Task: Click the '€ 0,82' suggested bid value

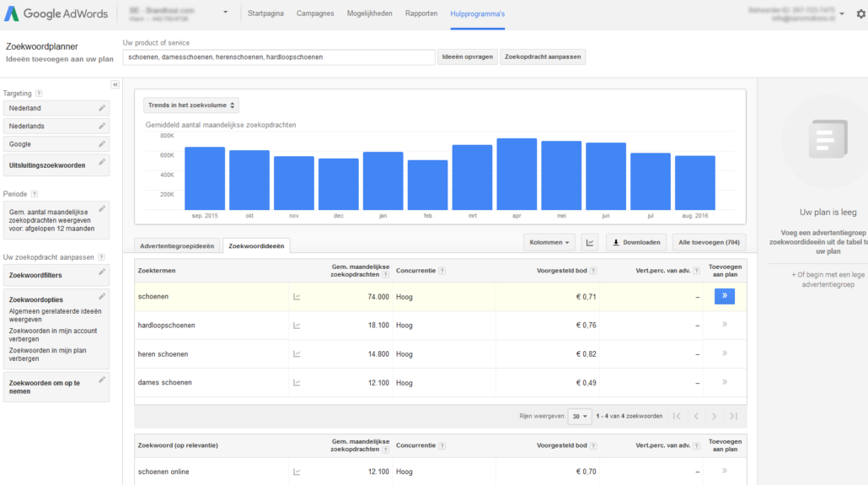Action: tap(587, 354)
